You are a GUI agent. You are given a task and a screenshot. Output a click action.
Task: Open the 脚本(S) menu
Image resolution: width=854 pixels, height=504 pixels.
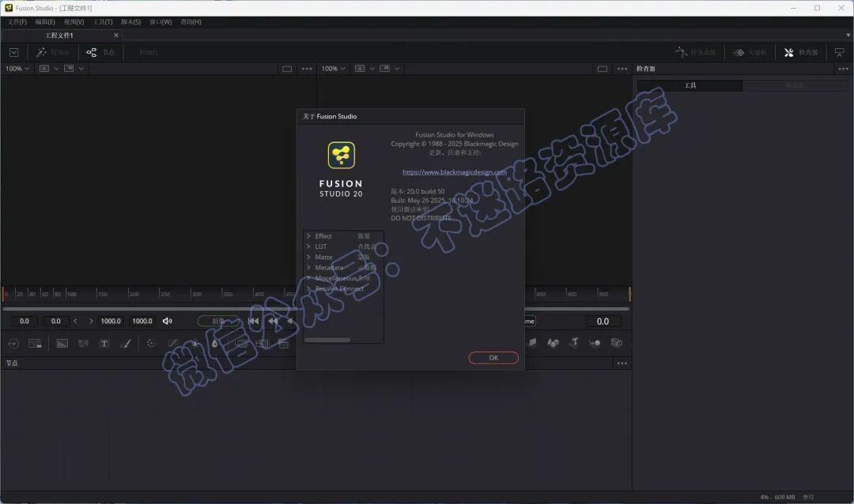130,22
